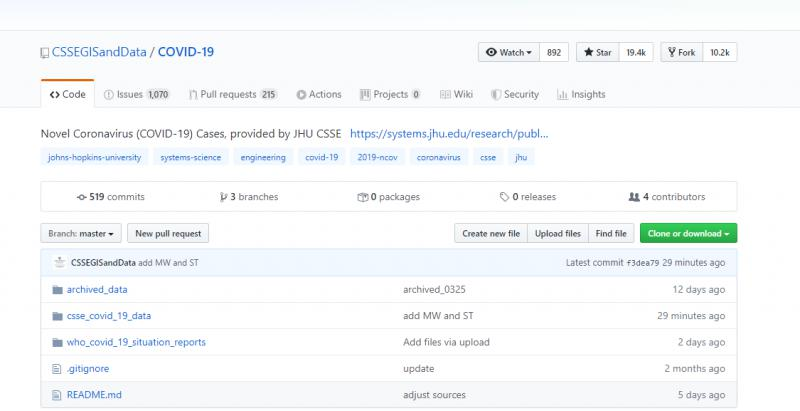
Task: Toggle Watch for this repository
Action: (509, 52)
